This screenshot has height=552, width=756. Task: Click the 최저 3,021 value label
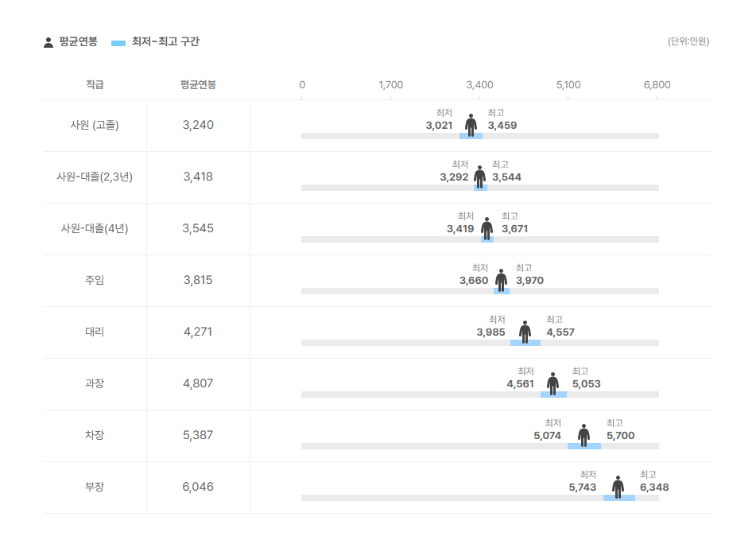439,126
